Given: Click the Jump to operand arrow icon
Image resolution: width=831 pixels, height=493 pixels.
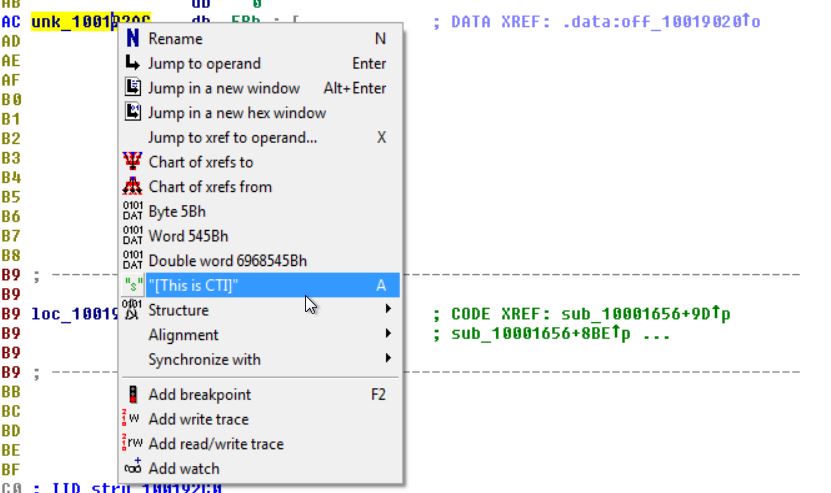Looking at the screenshot, I should (132, 63).
